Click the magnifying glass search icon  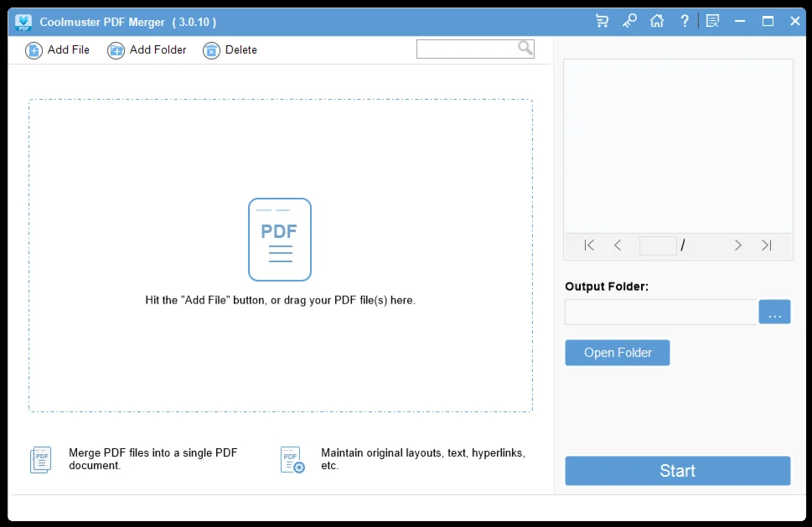click(525, 48)
